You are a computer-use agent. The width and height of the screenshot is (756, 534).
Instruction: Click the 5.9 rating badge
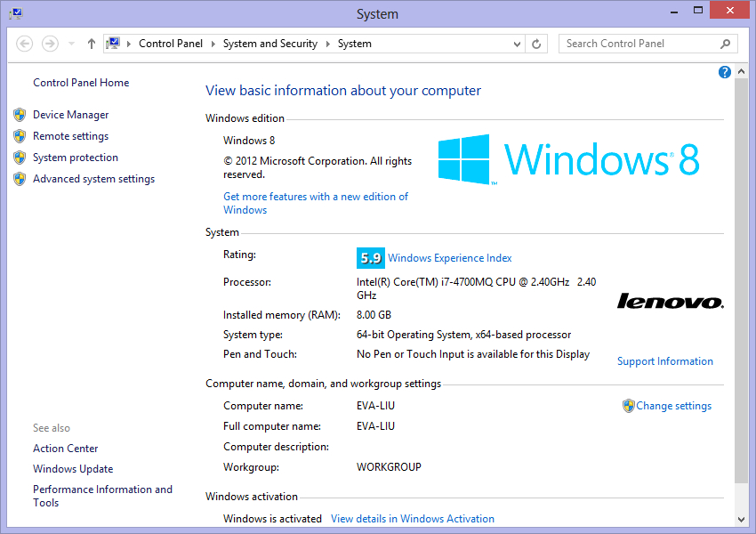point(370,258)
